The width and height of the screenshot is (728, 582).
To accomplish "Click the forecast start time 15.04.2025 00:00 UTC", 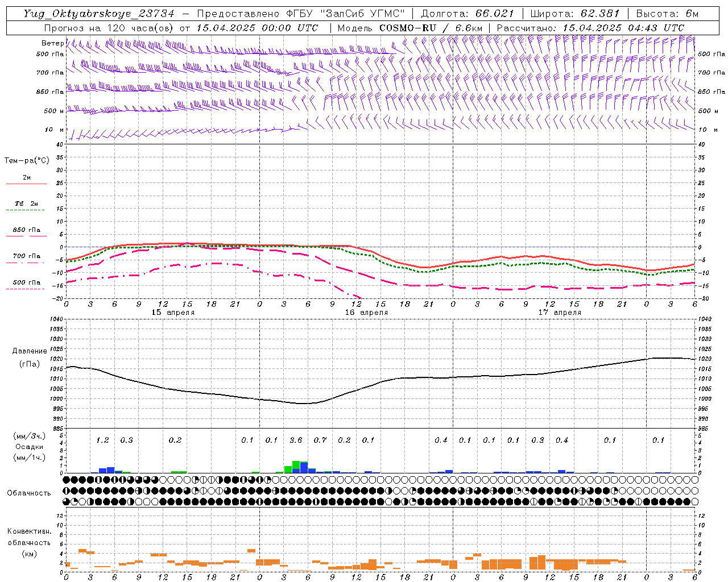I will [x=257, y=28].
